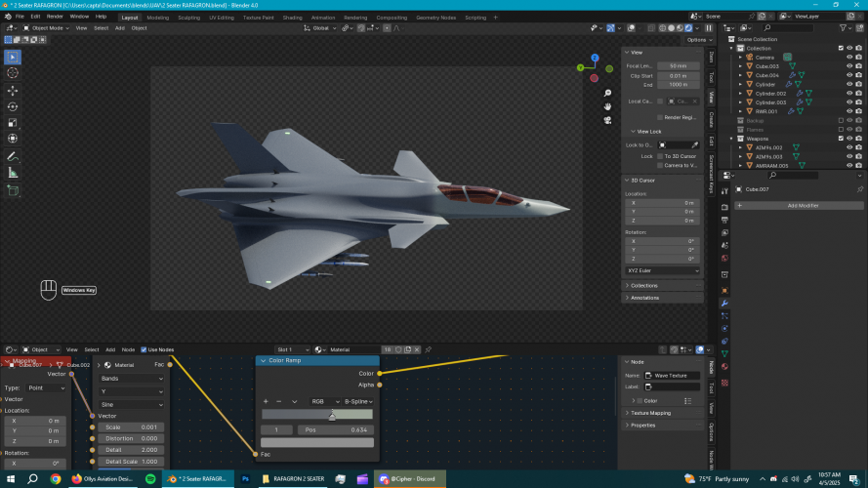Image resolution: width=868 pixels, height=488 pixels.
Task: Open B-Spline interpolation dropdown
Action: tap(358, 401)
